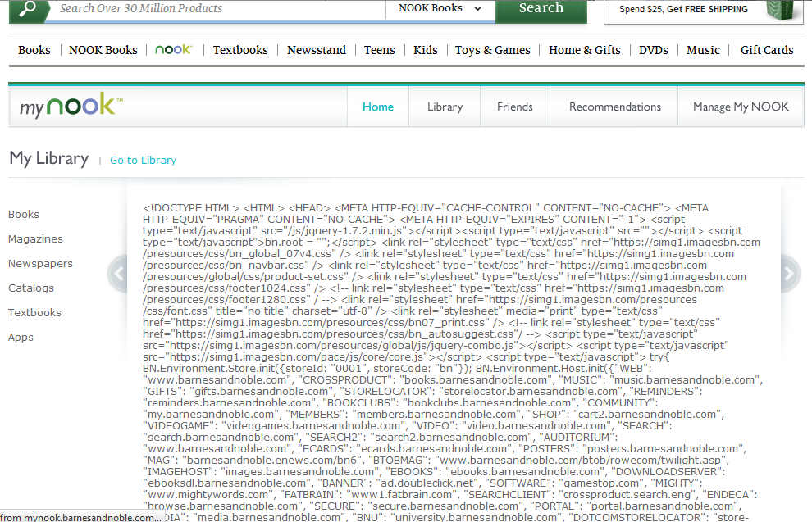Switch to the Friends tab
The width and height of the screenshot is (812, 522).
pyautogui.click(x=515, y=107)
